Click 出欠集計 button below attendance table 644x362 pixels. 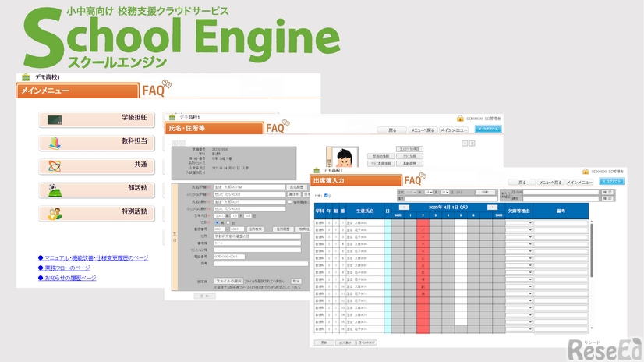click(x=345, y=342)
